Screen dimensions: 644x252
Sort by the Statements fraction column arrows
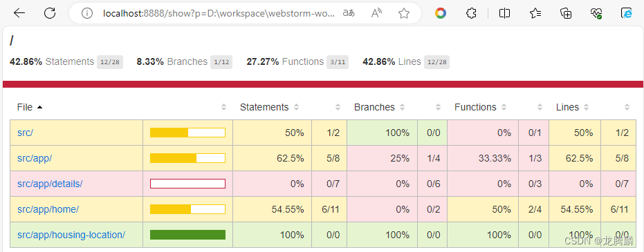pyautogui.click(x=338, y=107)
